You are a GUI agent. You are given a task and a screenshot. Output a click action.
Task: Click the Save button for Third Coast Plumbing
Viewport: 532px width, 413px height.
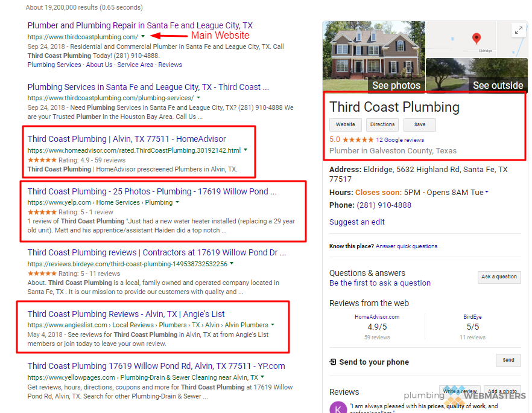point(420,124)
